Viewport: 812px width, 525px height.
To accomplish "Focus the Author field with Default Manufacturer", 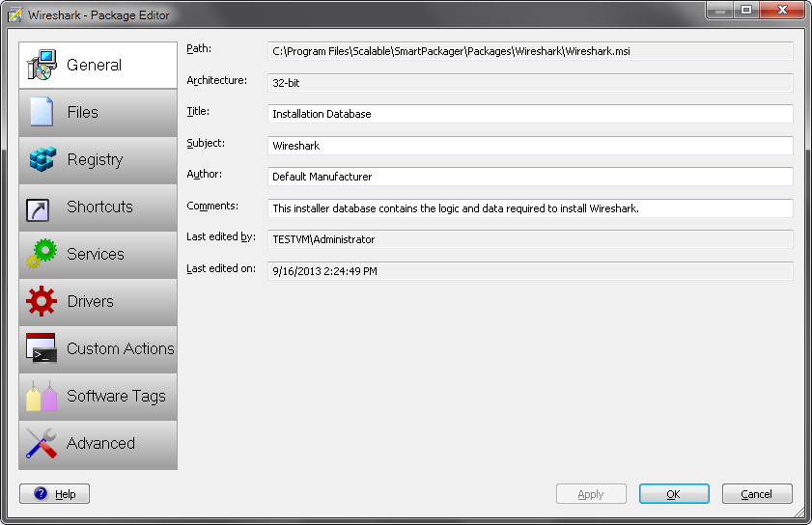I will (x=530, y=177).
